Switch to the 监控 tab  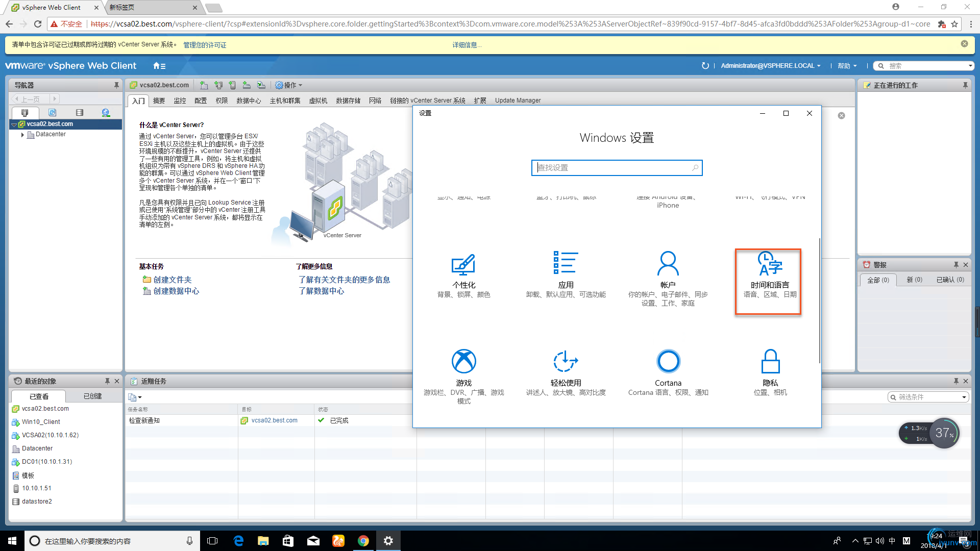180,101
